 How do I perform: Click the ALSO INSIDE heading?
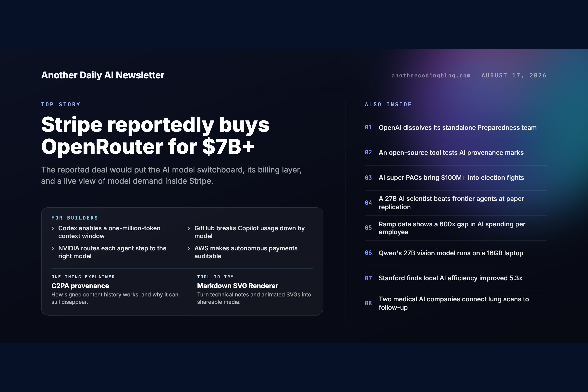[x=388, y=105]
